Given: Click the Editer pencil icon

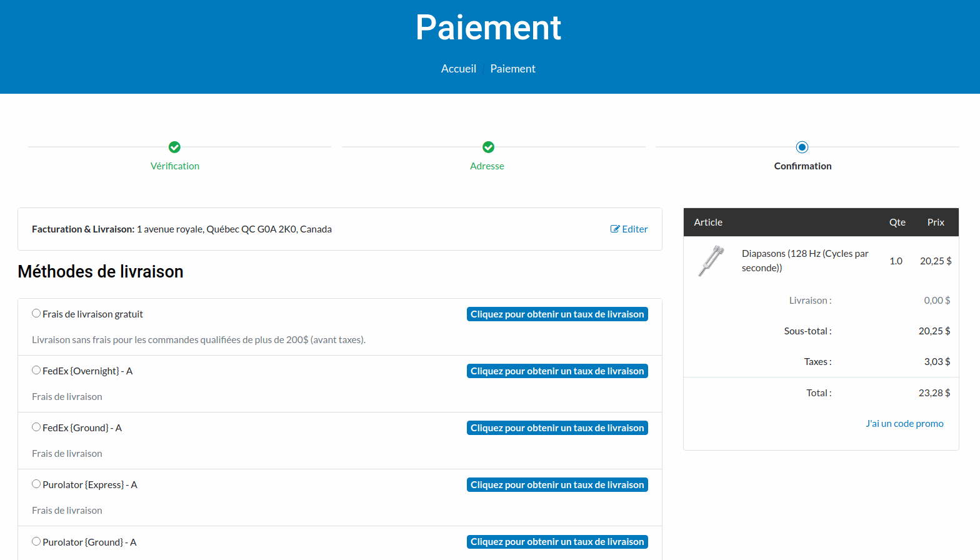Looking at the screenshot, I should click(x=615, y=229).
